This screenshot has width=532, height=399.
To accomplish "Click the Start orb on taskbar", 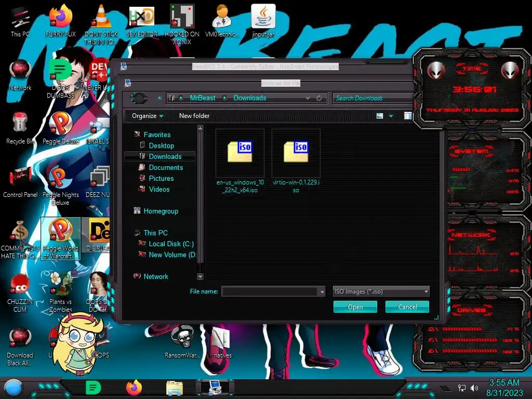I will click(14, 388).
